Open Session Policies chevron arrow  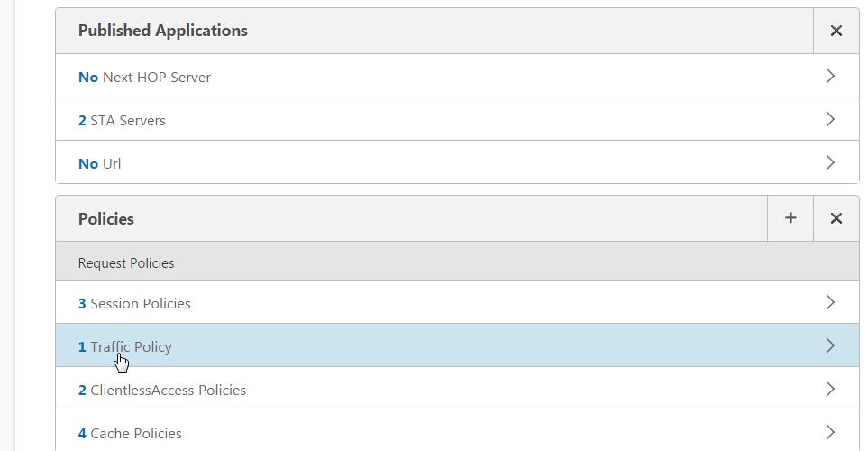click(830, 302)
